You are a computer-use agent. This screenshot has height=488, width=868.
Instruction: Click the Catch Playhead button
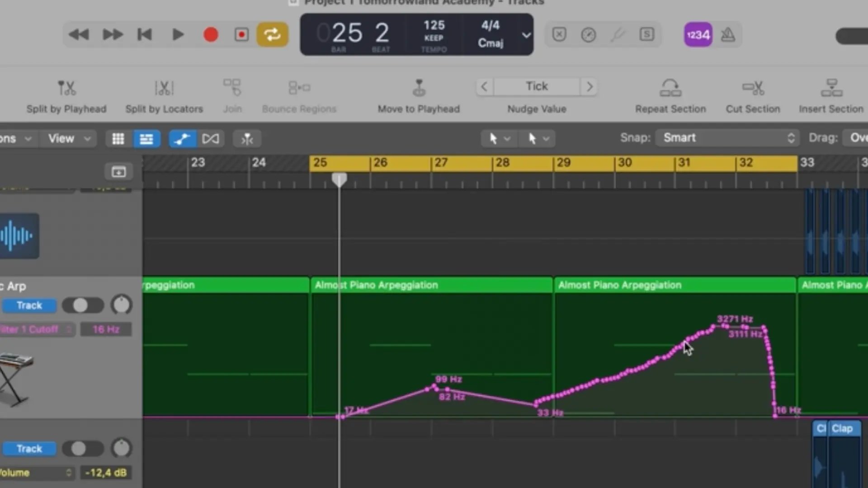247,139
